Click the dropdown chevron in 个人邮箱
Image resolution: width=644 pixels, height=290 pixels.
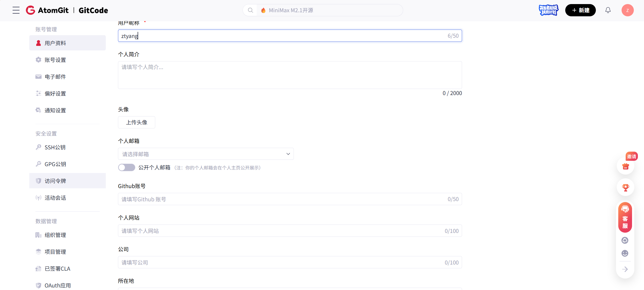pos(288,154)
